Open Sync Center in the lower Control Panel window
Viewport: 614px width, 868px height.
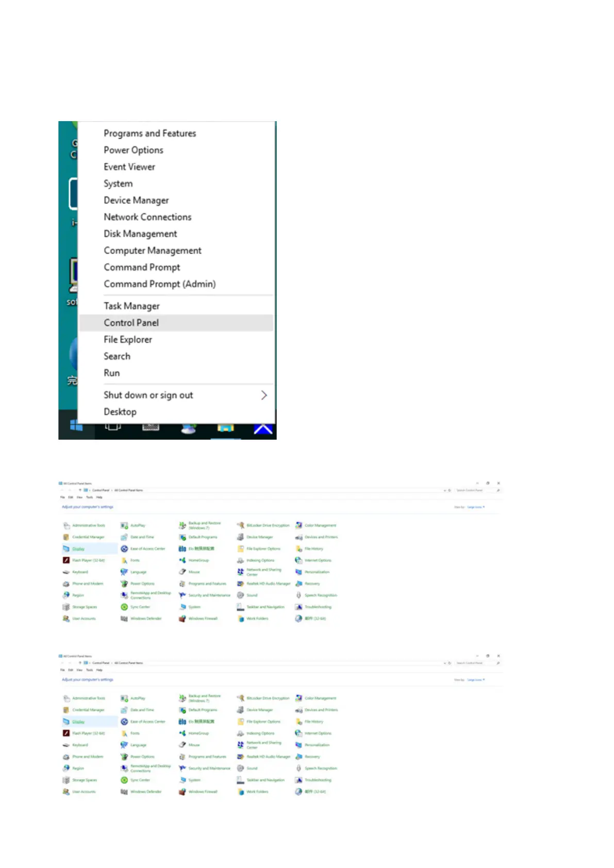click(x=140, y=780)
